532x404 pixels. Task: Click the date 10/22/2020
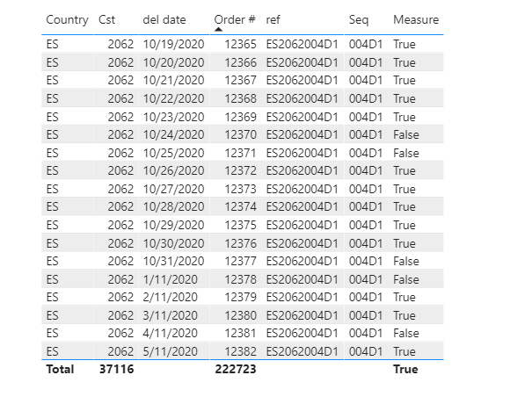click(x=173, y=98)
